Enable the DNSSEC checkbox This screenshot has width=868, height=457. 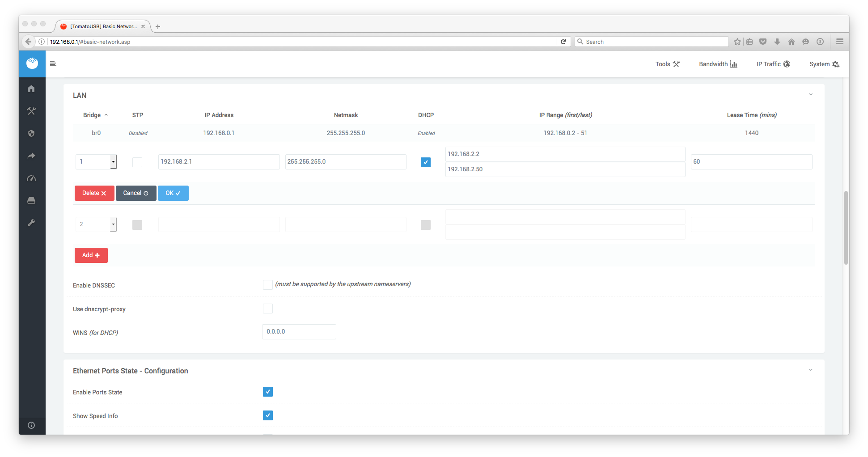point(268,285)
